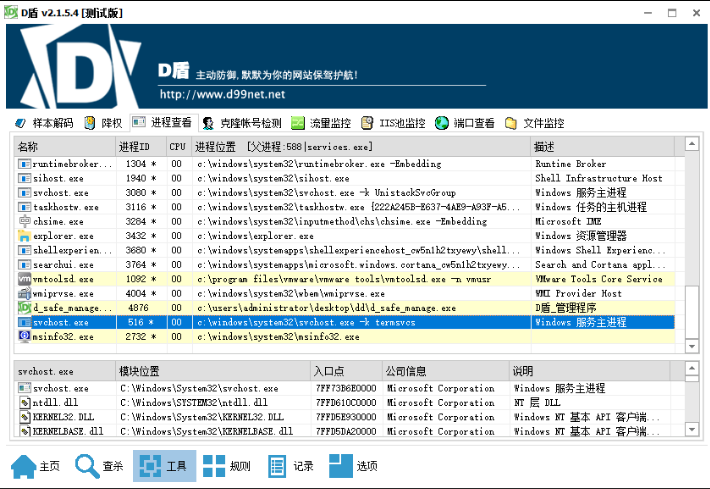This screenshot has width=710, height=489.
Task: Click the 'Microsoft IME' description
Action: pos(568,221)
